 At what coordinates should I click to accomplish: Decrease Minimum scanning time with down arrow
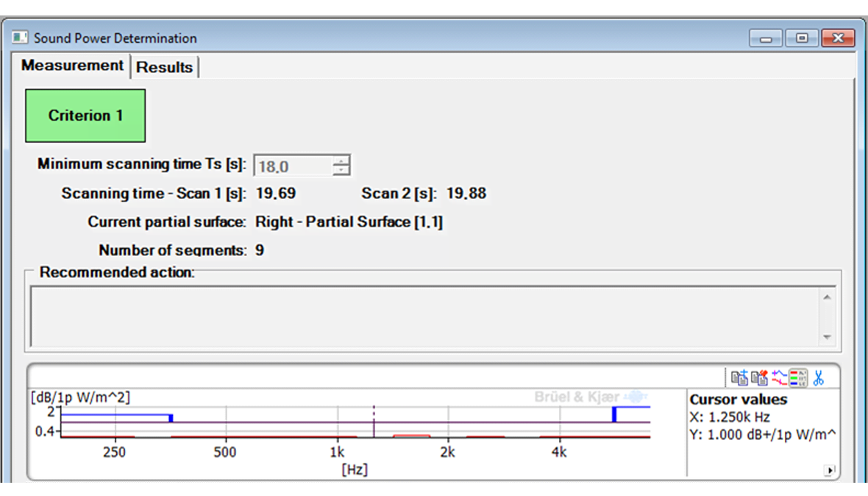[341, 171]
